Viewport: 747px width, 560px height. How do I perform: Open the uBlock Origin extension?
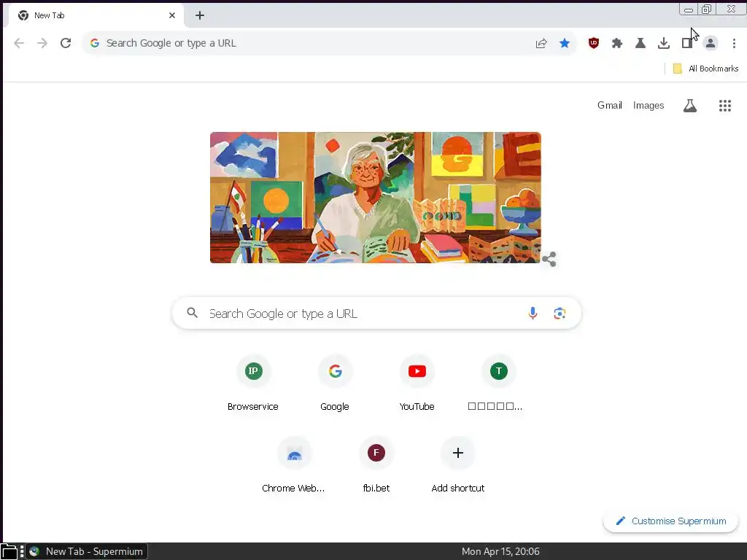pos(594,43)
